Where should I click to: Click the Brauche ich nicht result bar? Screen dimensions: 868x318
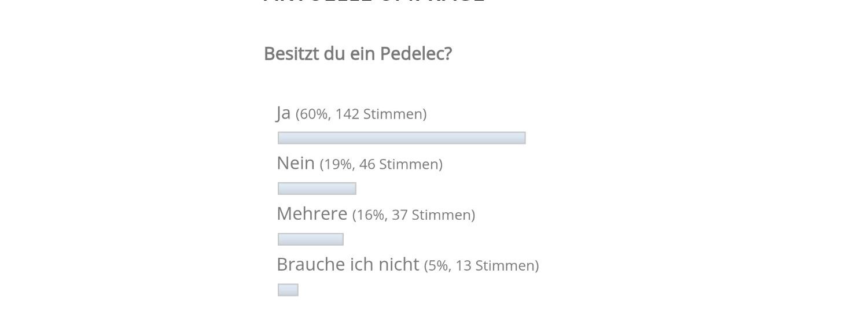click(288, 290)
